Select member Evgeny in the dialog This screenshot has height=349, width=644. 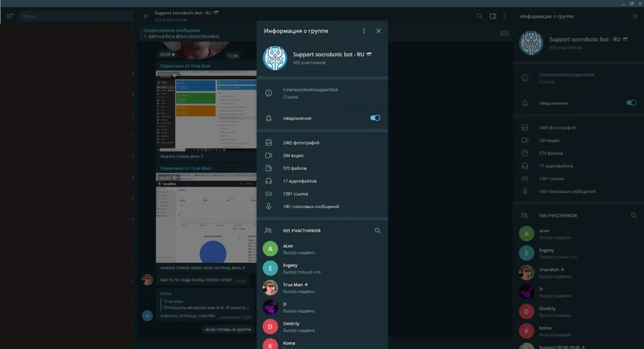click(322, 268)
